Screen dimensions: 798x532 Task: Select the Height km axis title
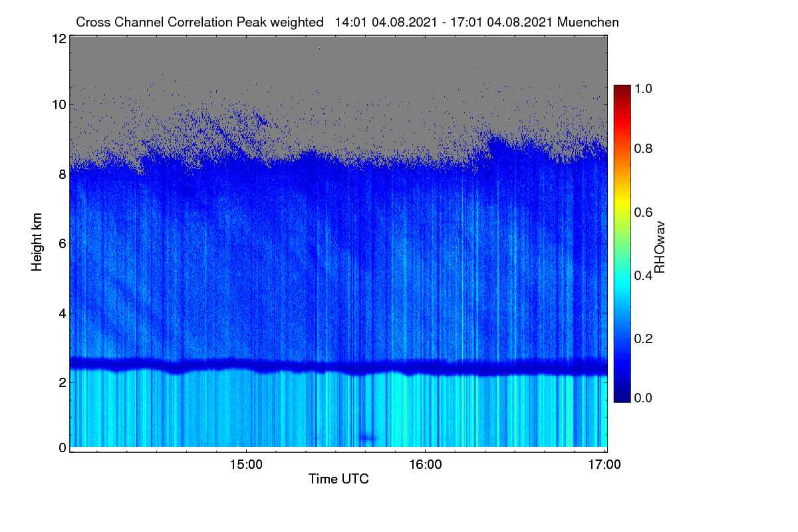click(37, 243)
